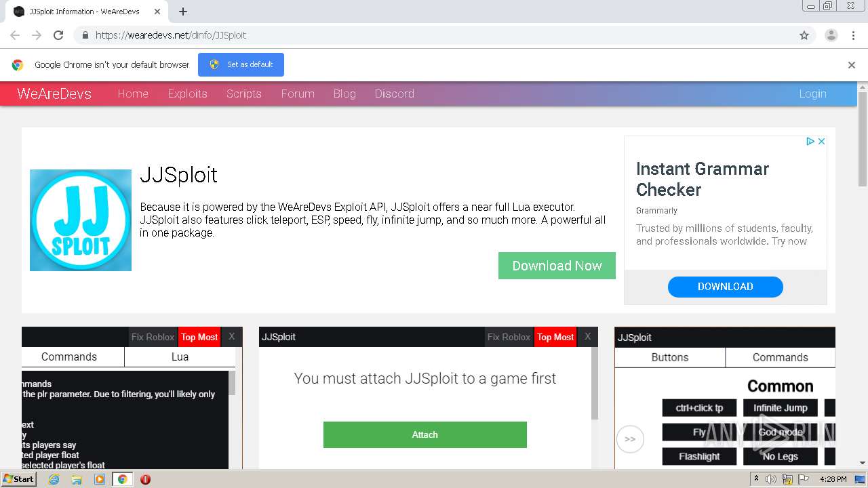Show hidden tray icons arrow
This screenshot has width=868, height=488.
tap(756, 479)
